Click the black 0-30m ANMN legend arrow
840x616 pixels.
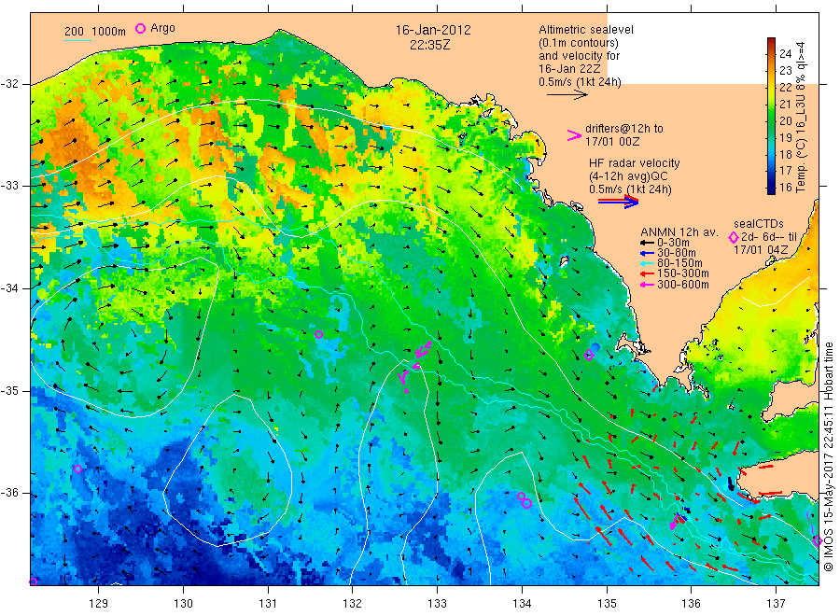tap(648, 243)
